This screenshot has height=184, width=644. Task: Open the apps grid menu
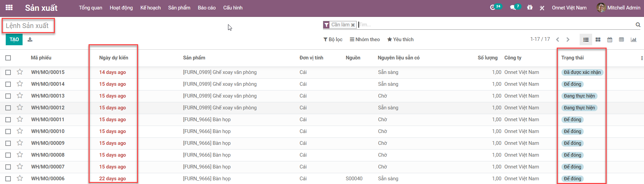[9, 7]
